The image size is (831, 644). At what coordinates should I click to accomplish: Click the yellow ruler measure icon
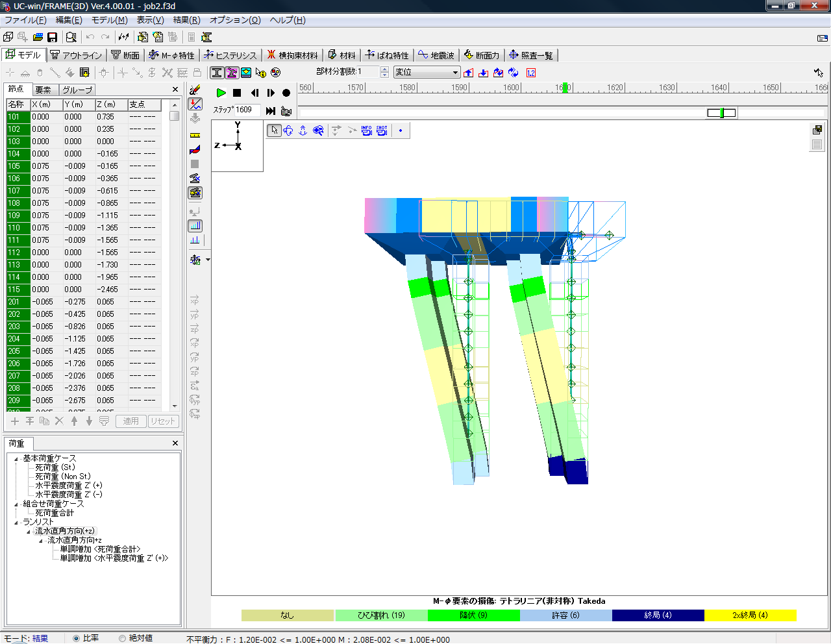coord(195,135)
